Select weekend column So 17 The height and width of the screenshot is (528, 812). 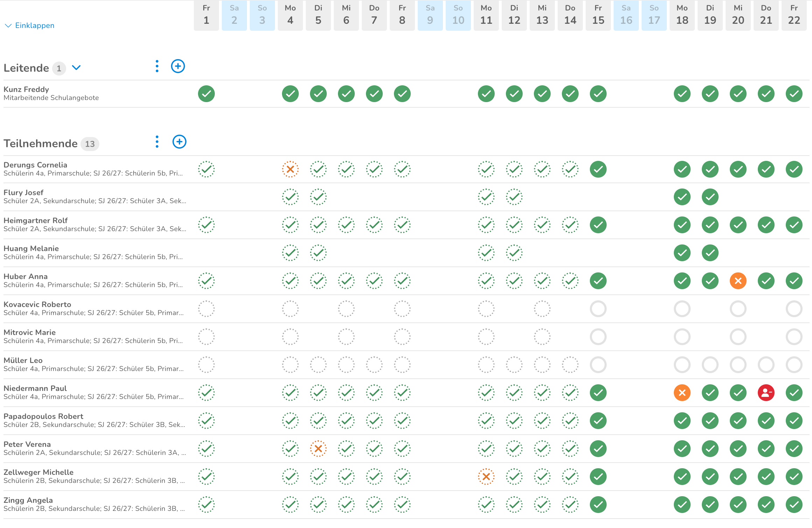pyautogui.click(x=654, y=15)
